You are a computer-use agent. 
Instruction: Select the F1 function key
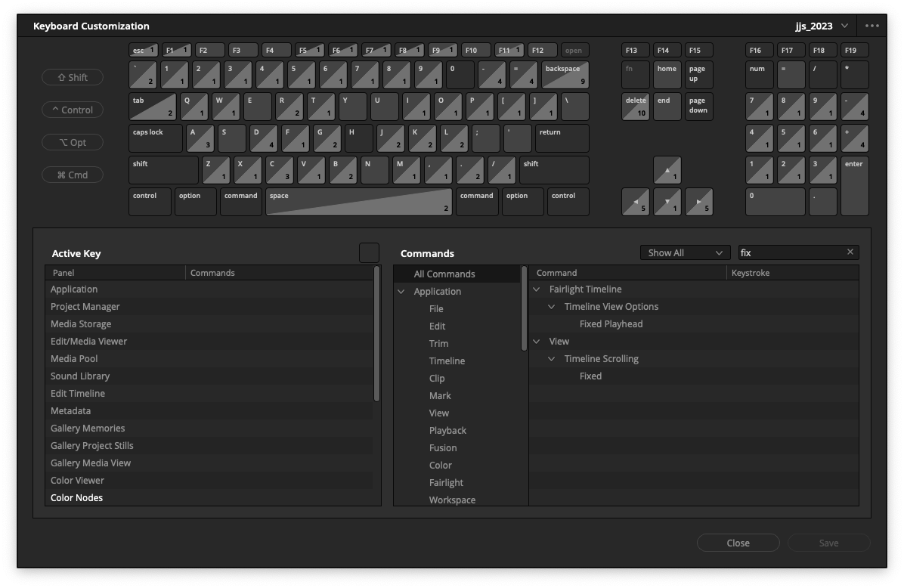pos(176,50)
